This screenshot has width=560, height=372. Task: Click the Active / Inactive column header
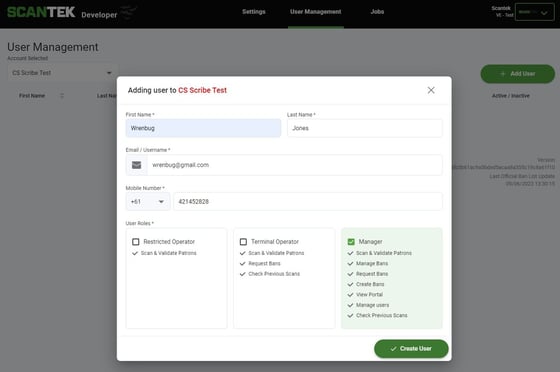coord(511,96)
